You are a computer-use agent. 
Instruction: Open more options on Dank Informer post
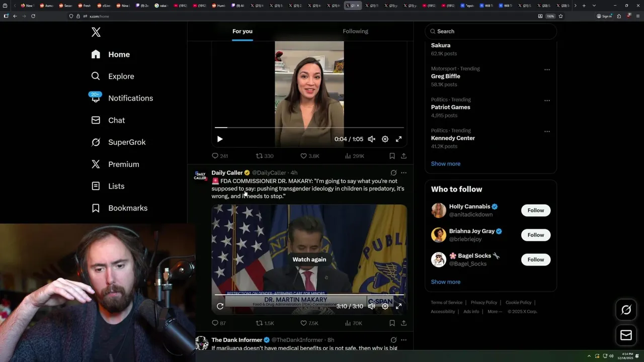(x=404, y=340)
